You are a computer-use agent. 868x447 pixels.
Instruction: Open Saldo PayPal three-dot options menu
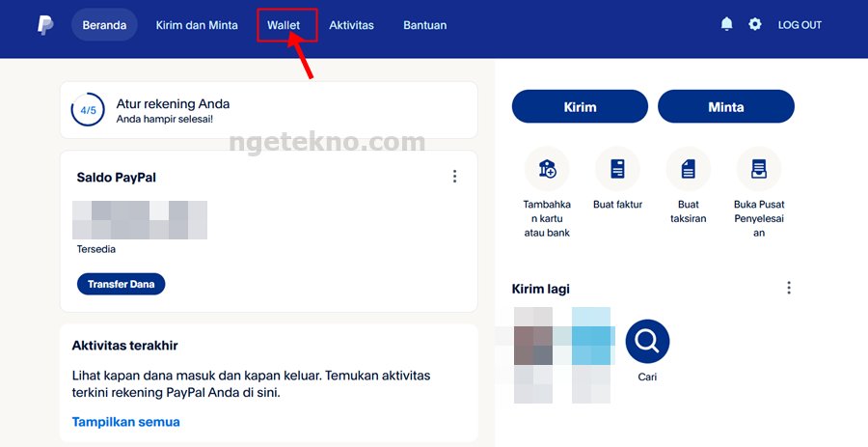(x=454, y=177)
